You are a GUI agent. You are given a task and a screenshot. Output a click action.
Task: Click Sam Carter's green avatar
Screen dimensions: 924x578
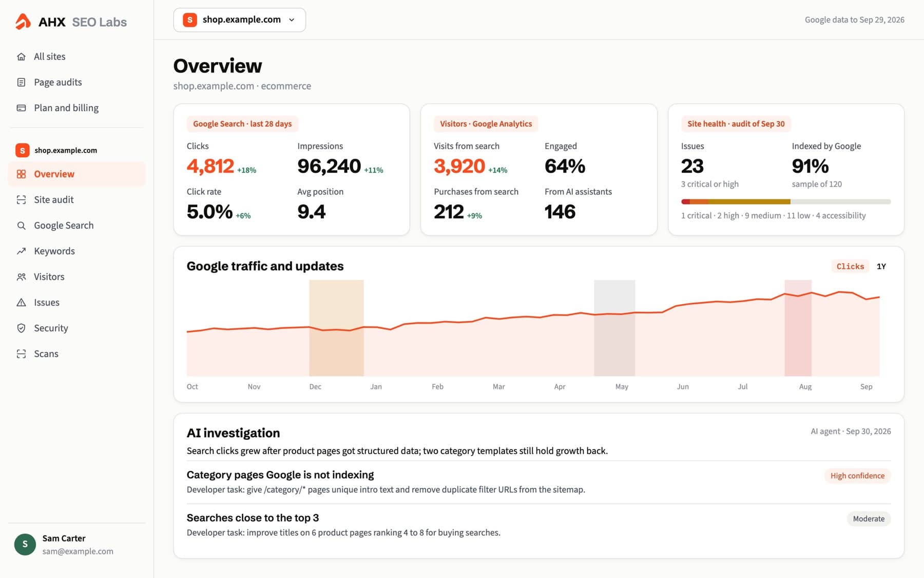(x=25, y=544)
